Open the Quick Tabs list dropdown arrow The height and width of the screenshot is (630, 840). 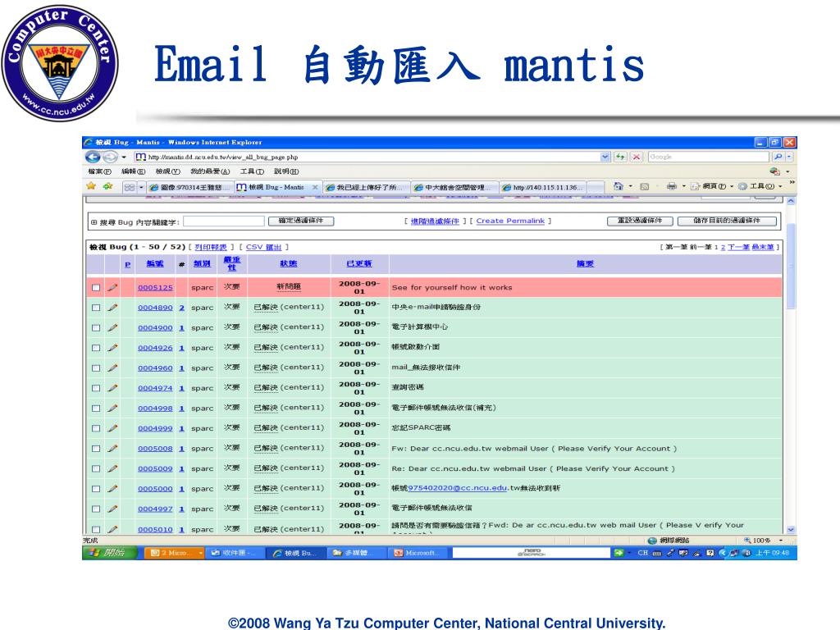click(x=141, y=187)
